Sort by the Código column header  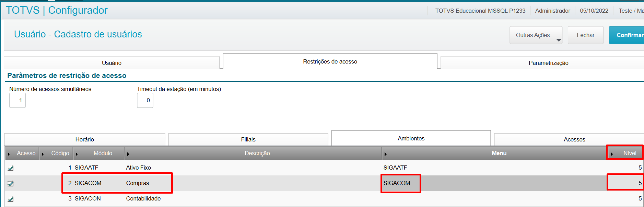(x=56, y=153)
